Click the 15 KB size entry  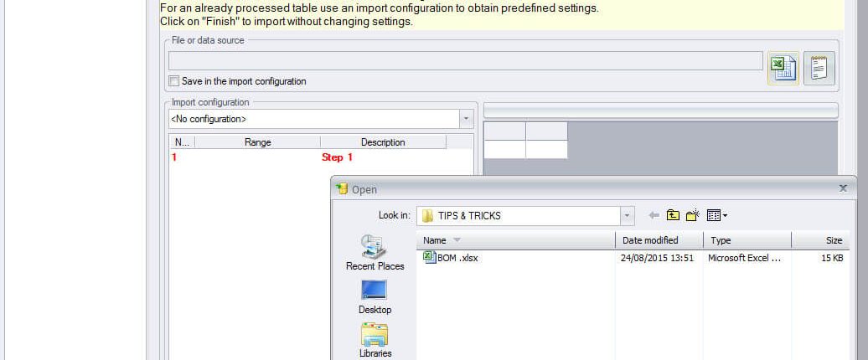(x=832, y=258)
